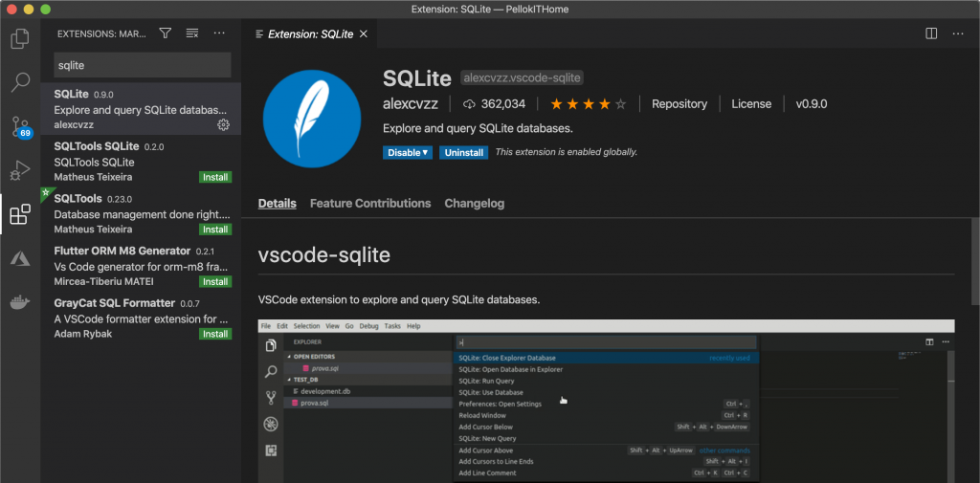Install SQLTools SQLite extension
980x483 pixels.
click(215, 178)
